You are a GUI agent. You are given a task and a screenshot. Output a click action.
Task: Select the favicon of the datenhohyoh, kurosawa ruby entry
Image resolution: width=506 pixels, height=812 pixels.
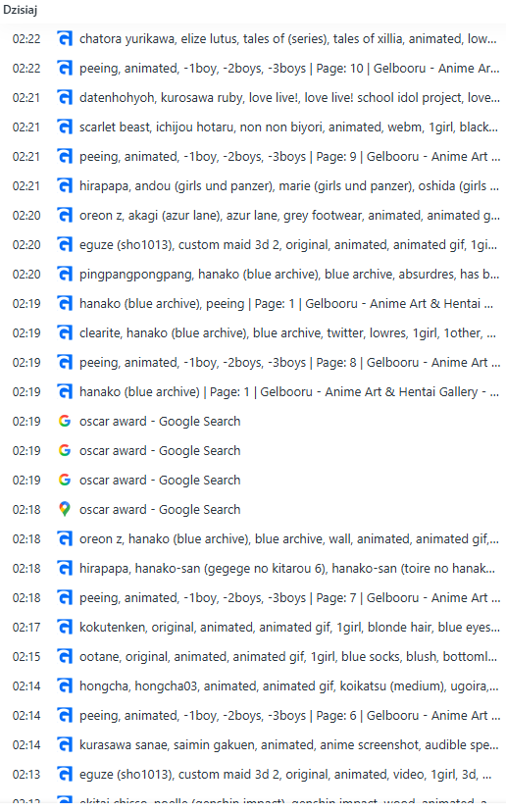64,97
